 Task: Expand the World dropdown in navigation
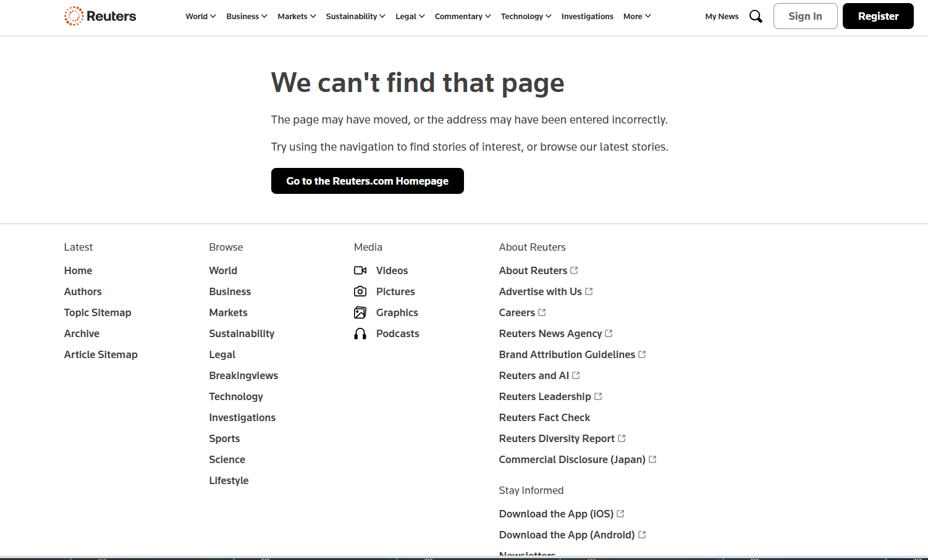201,17
